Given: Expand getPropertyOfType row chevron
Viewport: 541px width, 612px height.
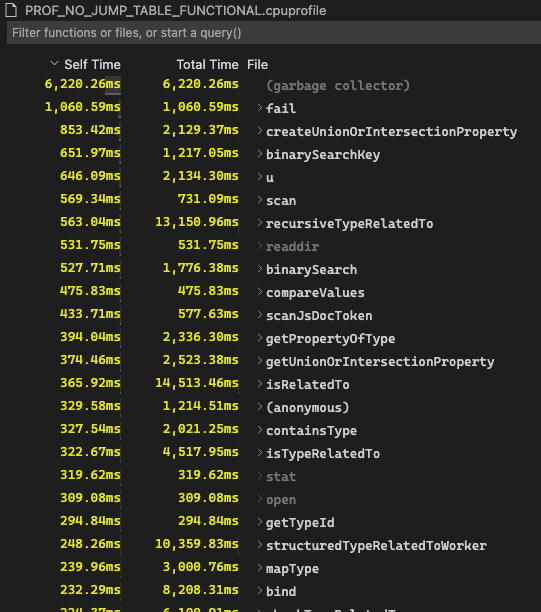Looking at the screenshot, I should tap(260, 338).
